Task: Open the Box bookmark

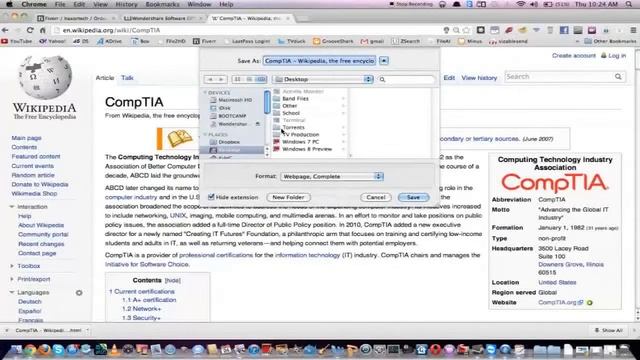Action: (140, 41)
